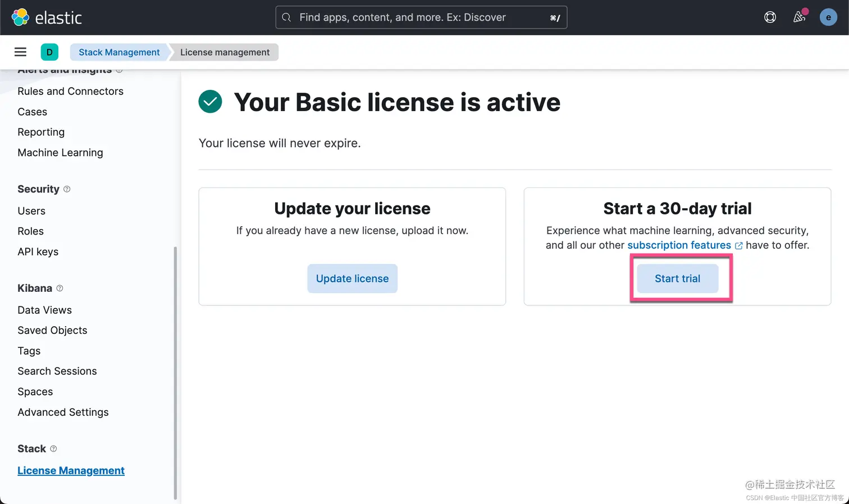This screenshot has height=504, width=849.
Task: Click the info icon next to Stack
Action: (x=53, y=448)
